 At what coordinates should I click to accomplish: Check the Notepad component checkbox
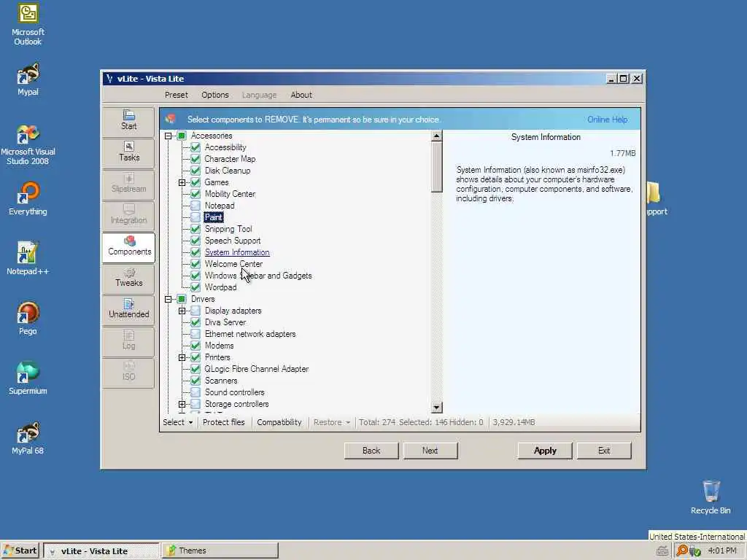click(196, 206)
